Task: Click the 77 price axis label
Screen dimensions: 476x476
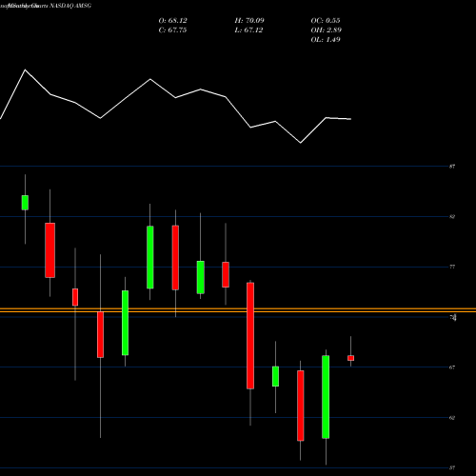Action: coord(452,267)
